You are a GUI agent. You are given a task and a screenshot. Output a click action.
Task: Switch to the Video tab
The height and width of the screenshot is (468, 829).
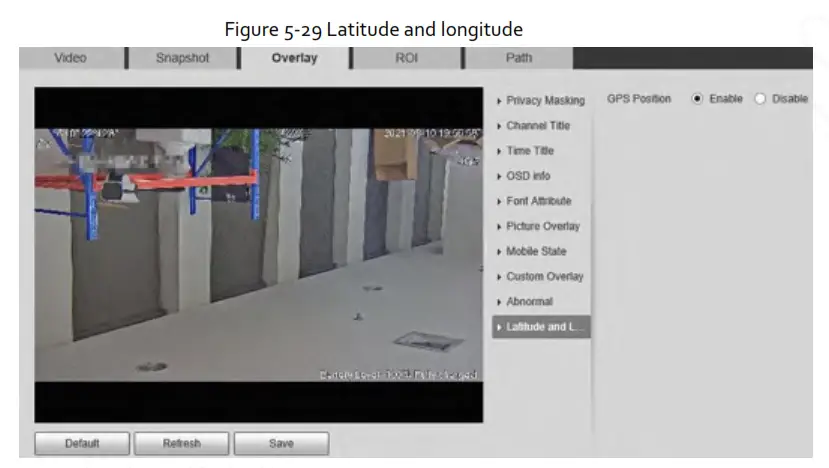tap(71, 58)
